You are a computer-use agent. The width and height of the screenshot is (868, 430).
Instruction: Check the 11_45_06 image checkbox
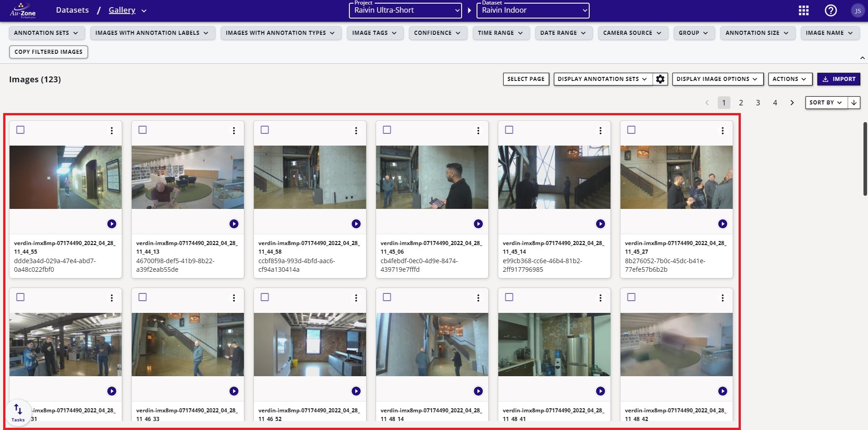[387, 130]
